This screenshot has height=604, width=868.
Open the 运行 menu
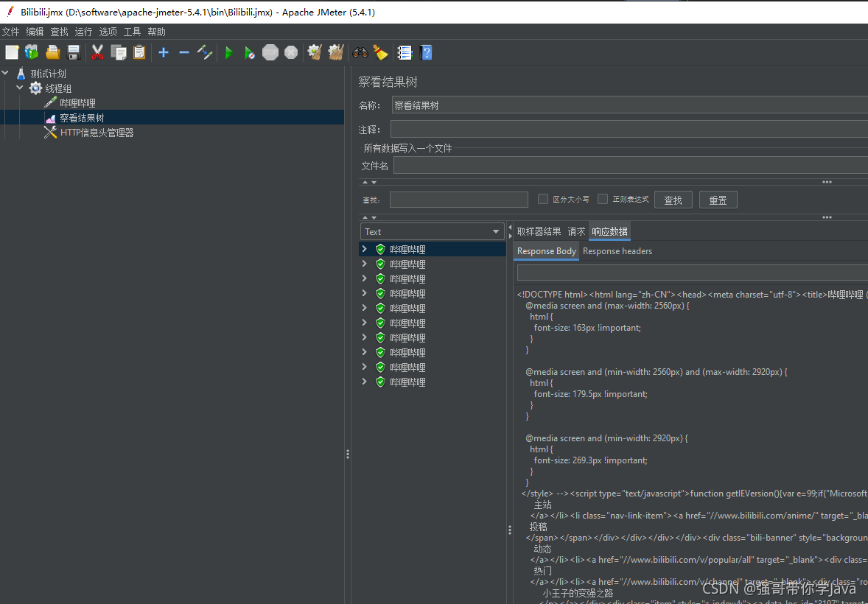click(83, 32)
